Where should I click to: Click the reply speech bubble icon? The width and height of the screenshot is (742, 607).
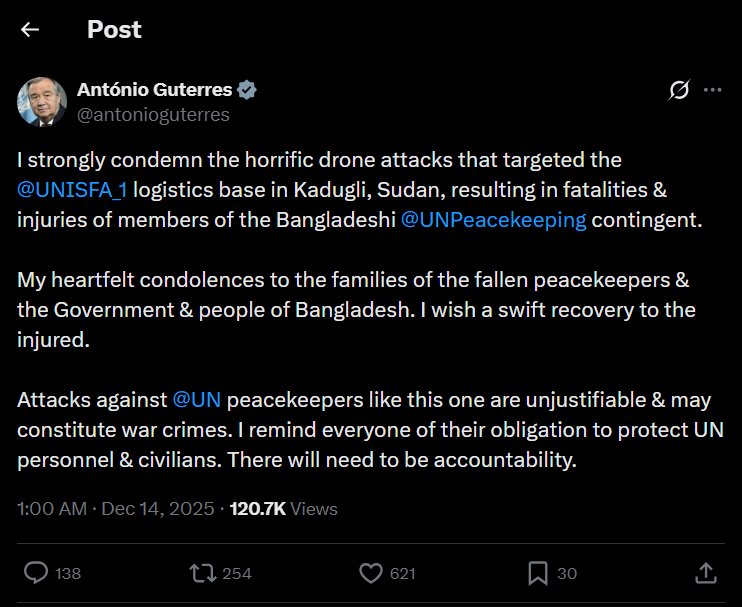(36, 573)
